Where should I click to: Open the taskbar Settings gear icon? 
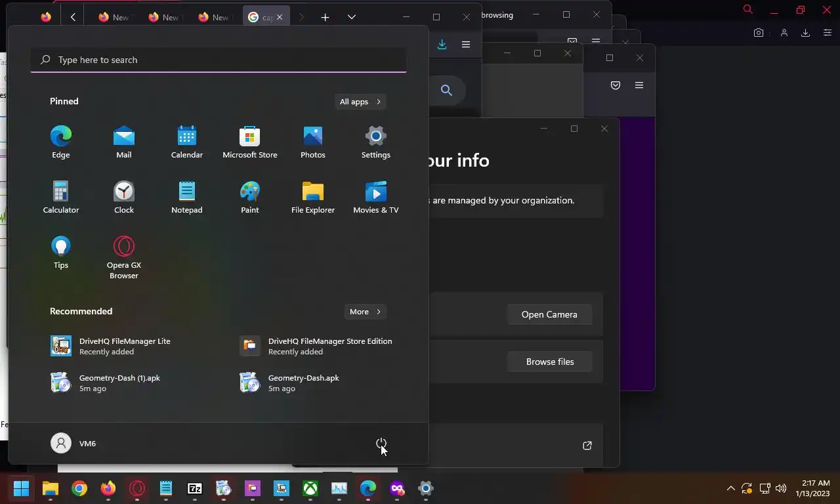point(426,488)
